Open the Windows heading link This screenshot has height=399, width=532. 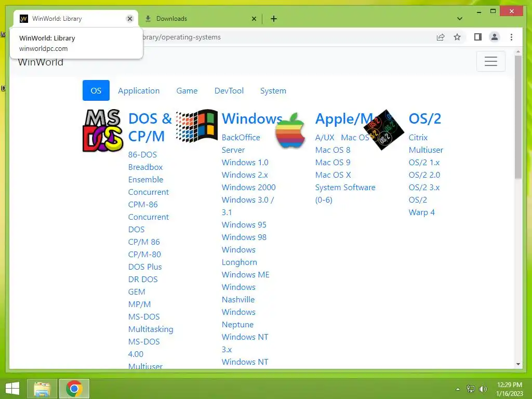pos(252,118)
